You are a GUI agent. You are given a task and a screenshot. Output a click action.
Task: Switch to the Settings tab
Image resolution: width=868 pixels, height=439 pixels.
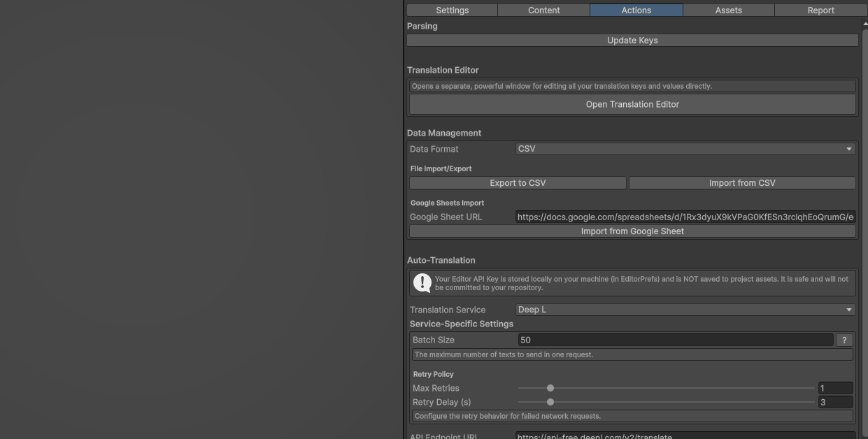pos(452,10)
